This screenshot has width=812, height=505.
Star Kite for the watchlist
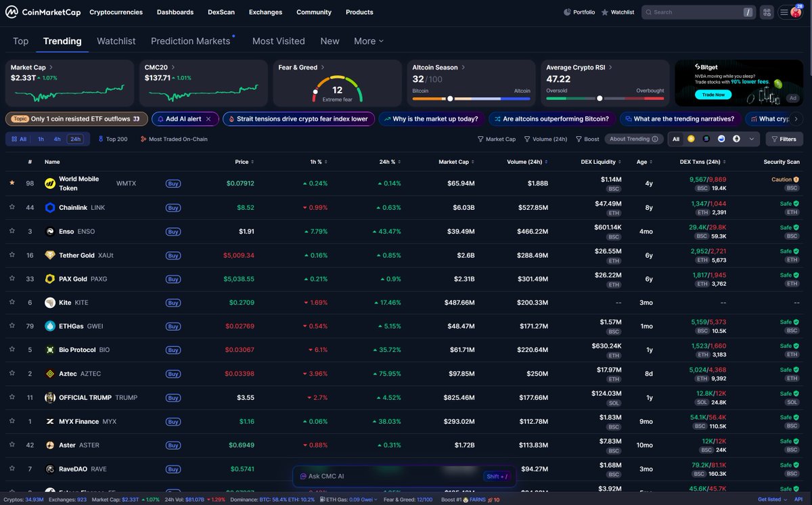12,302
